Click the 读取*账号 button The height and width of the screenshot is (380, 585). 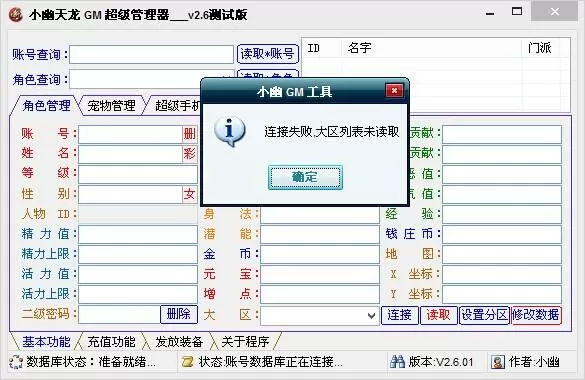click(x=268, y=54)
